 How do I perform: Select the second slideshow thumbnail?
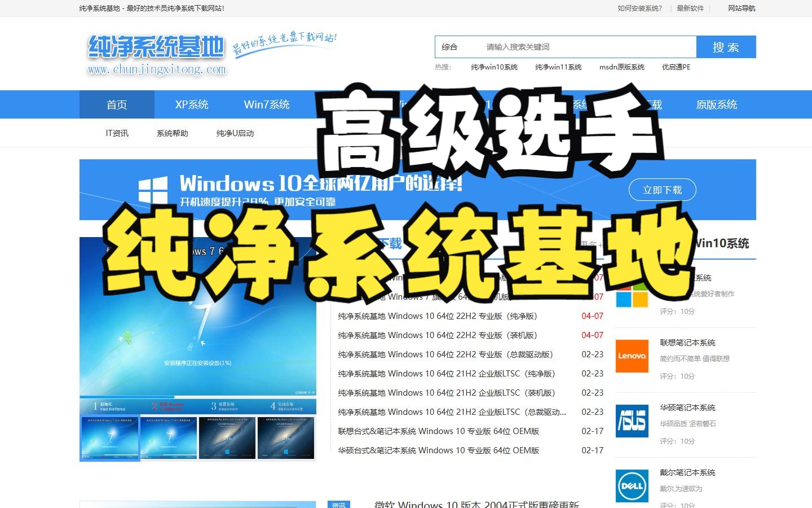[x=169, y=438]
